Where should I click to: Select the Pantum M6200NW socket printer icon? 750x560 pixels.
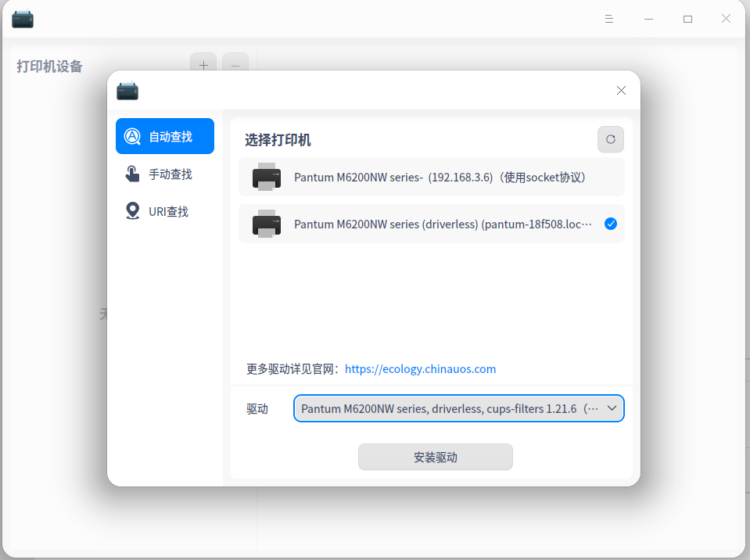click(267, 177)
